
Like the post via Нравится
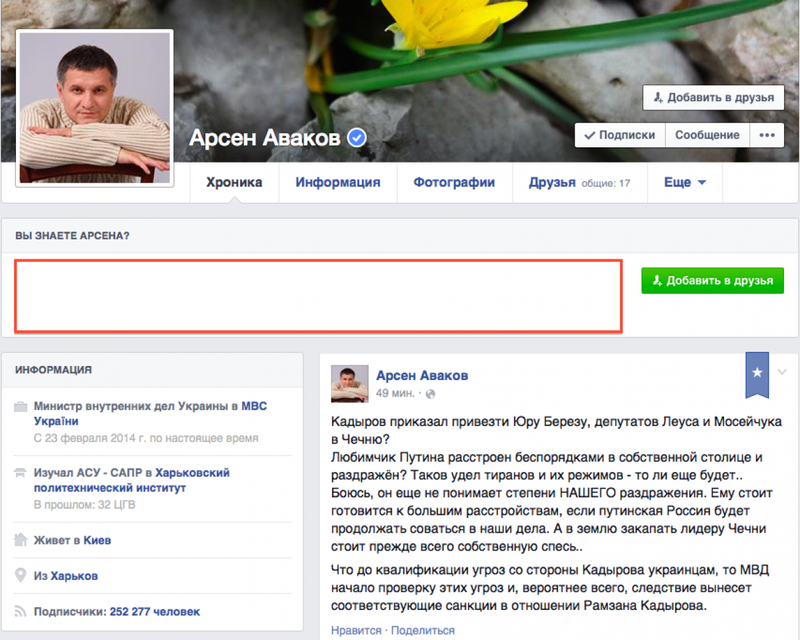point(355,630)
